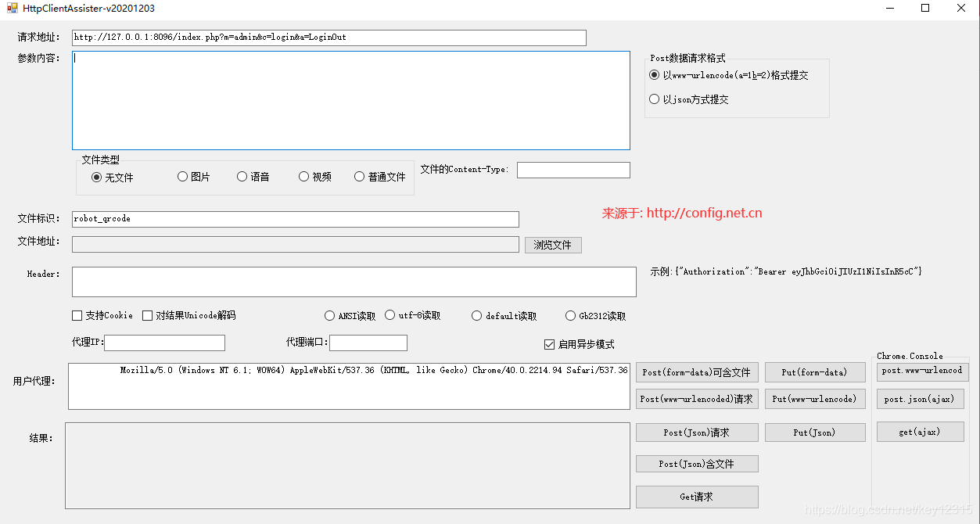
Task: Click the Put(form-data) button
Action: click(x=815, y=371)
